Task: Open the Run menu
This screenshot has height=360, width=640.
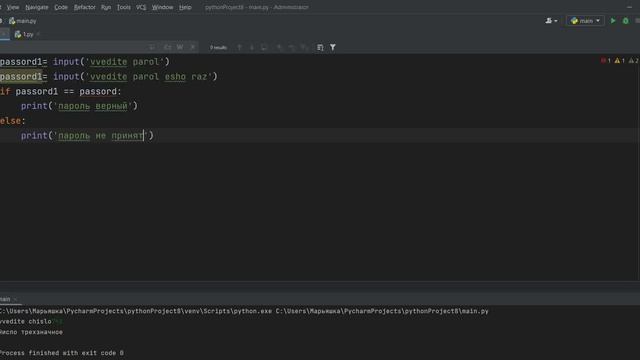Action: 106,7
